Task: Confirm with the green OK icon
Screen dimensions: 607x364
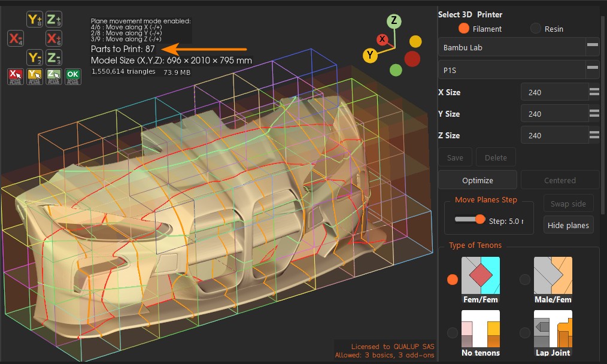Action: coord(73,76)
